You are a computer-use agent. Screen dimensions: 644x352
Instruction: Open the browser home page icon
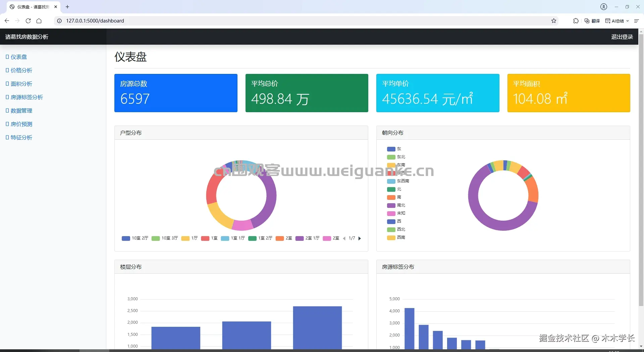(39, 21)
